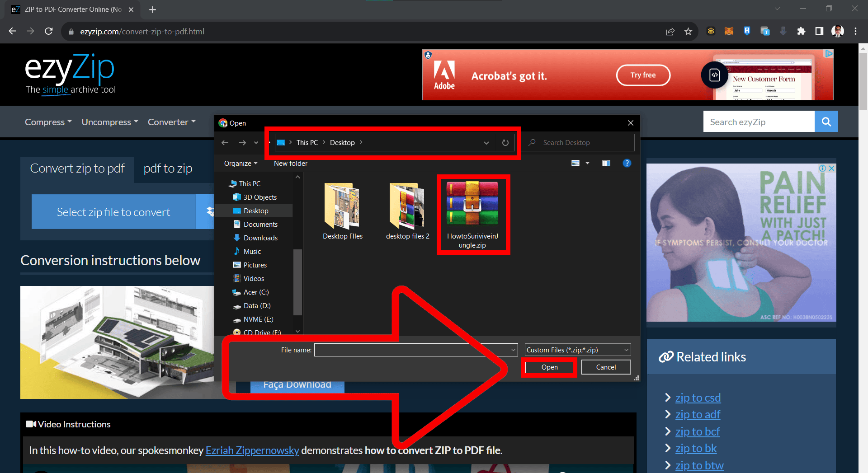Expand the address bar dropdown in Open dialog
This screenshot has height=473, width=868.
point(486,142)
